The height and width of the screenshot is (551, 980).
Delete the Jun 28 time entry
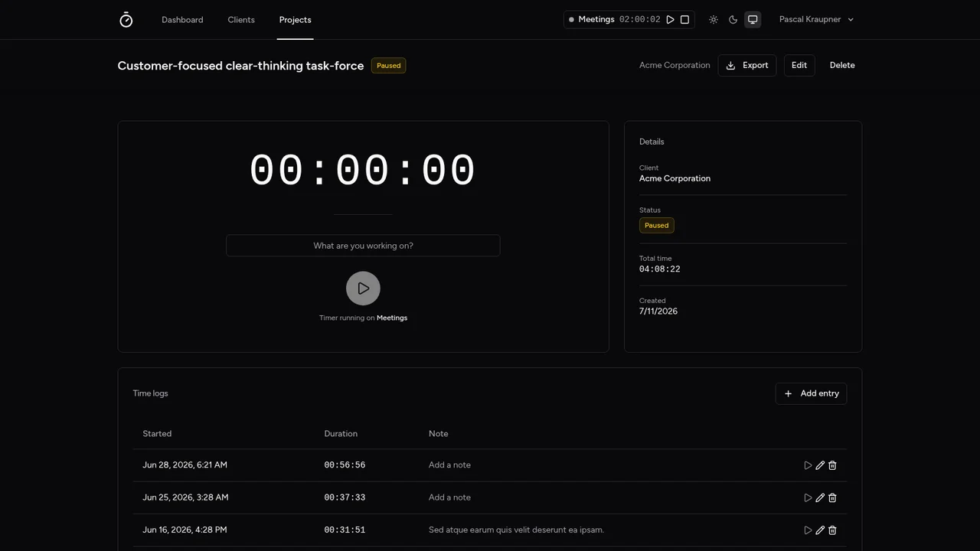coord(832,465)
